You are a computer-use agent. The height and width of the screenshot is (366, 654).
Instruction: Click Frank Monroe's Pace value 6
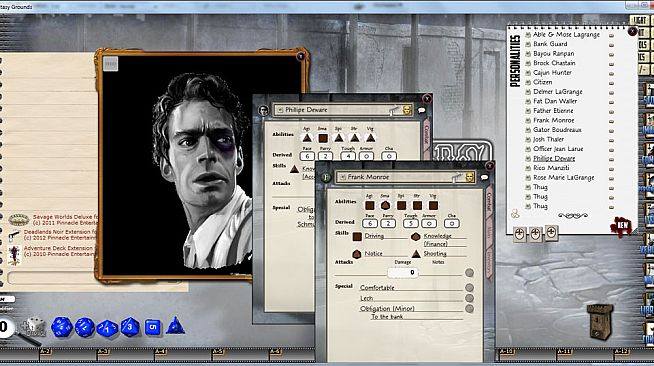click(370, 223)
